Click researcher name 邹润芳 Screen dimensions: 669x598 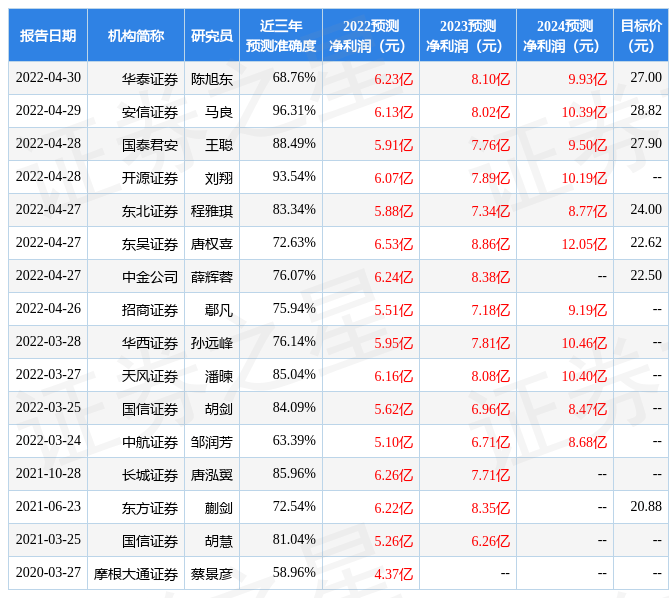212,442
